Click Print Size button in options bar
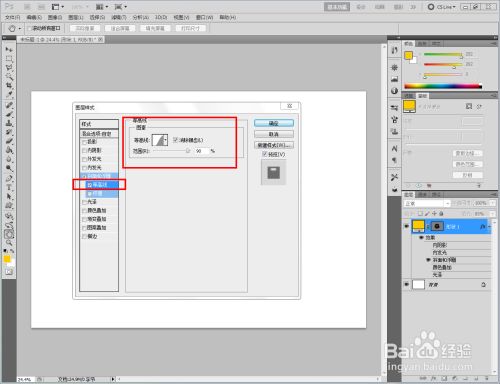Screen dimensions: 500x384 click(x=190, y=29)
